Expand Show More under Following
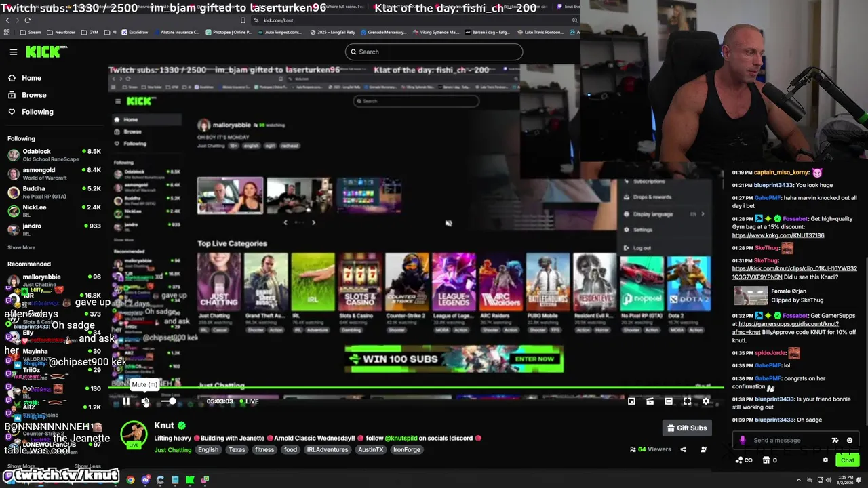 21,247
